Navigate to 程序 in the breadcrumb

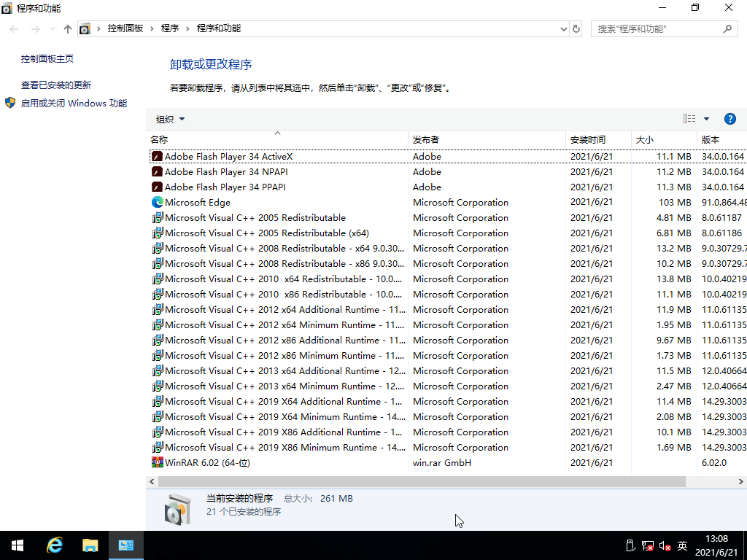click(170, 30)
